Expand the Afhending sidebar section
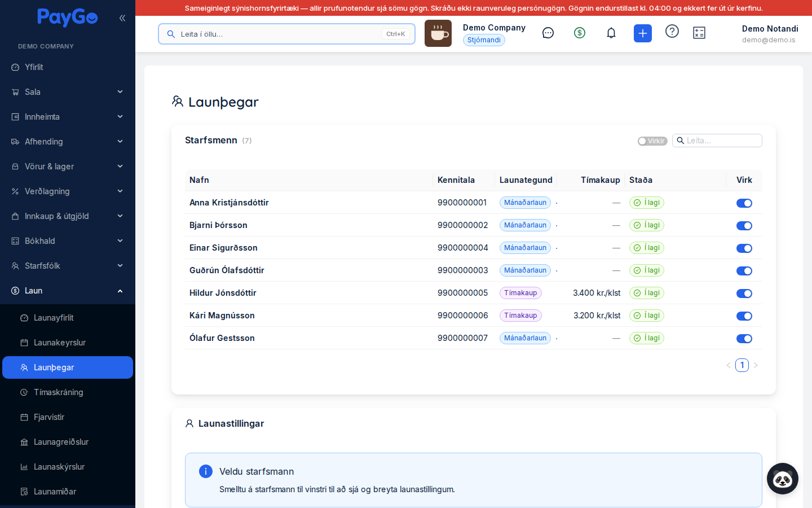The image size is (812, 508). tap(68, 142)
